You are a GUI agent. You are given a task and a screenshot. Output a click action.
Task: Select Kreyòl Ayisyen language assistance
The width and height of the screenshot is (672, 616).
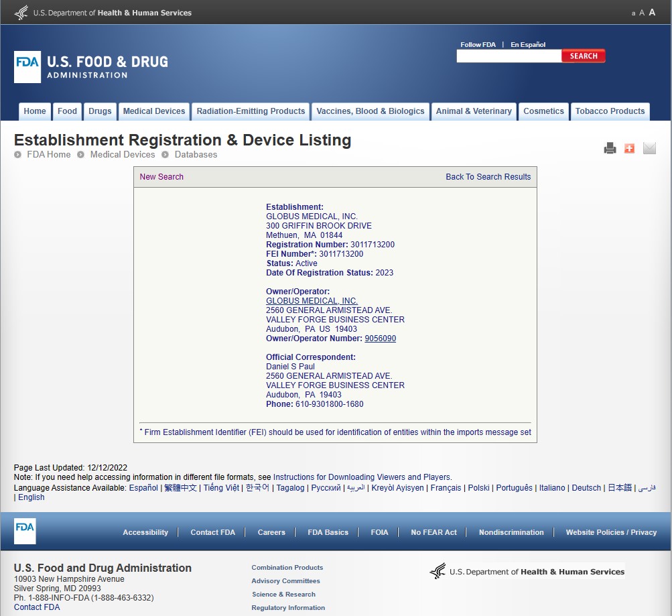397,488
